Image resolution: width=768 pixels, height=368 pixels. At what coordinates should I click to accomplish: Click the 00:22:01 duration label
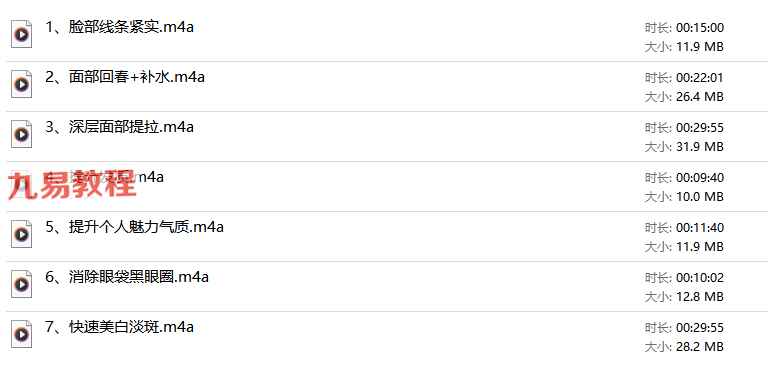pyautogui.click(x=699, y=78)
